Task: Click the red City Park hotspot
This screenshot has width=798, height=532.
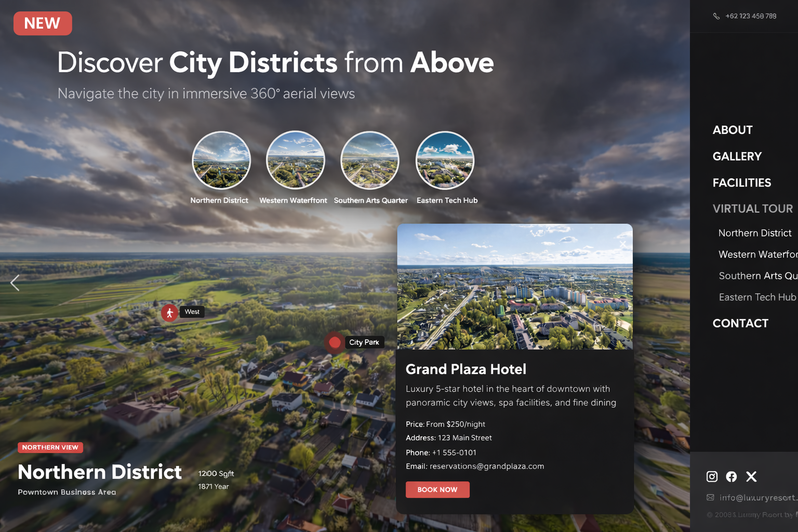Action: click(335, 342)
